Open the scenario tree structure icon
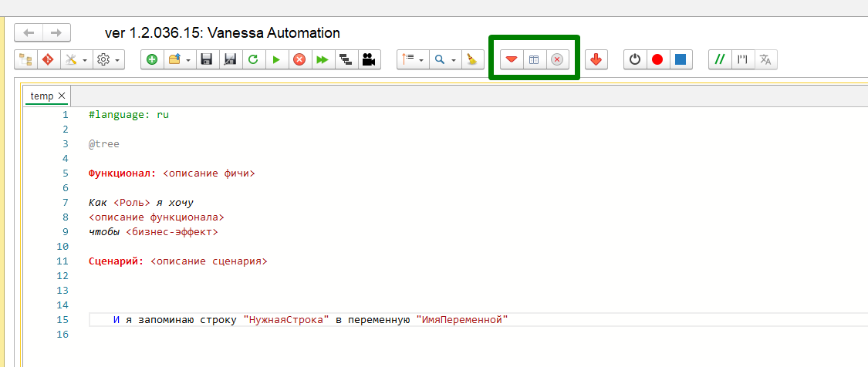 pyautogui.click(x=25, y=60)
